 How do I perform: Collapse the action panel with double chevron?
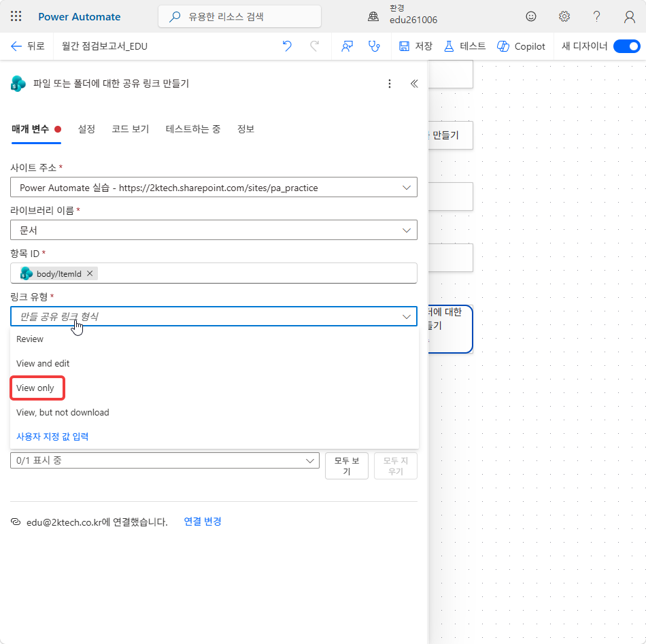click(x=414, y=84)
